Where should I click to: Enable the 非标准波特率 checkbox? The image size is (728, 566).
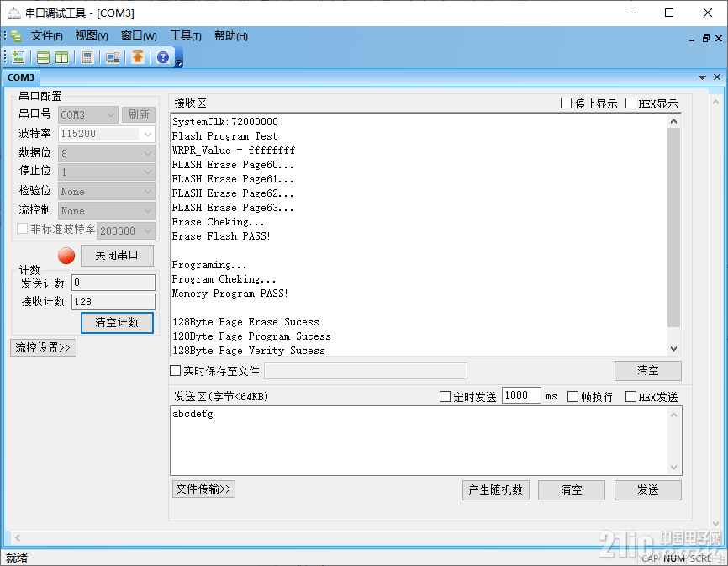tap(22, 229)
